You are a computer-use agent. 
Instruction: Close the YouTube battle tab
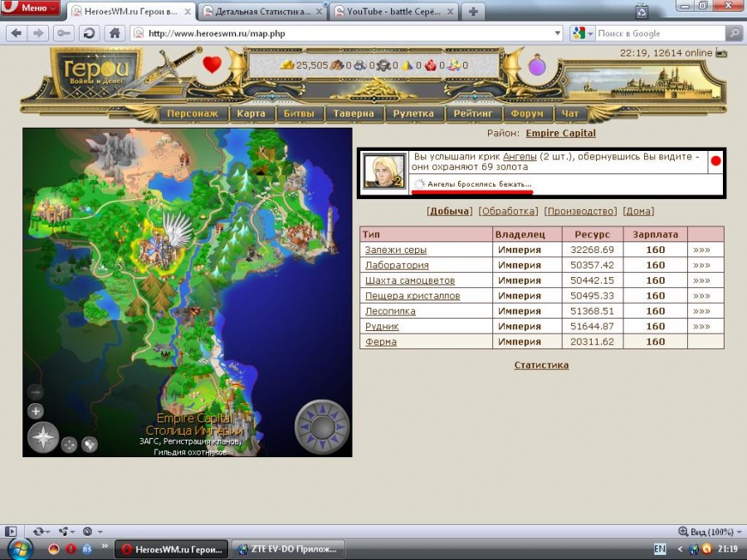[450, 12]
